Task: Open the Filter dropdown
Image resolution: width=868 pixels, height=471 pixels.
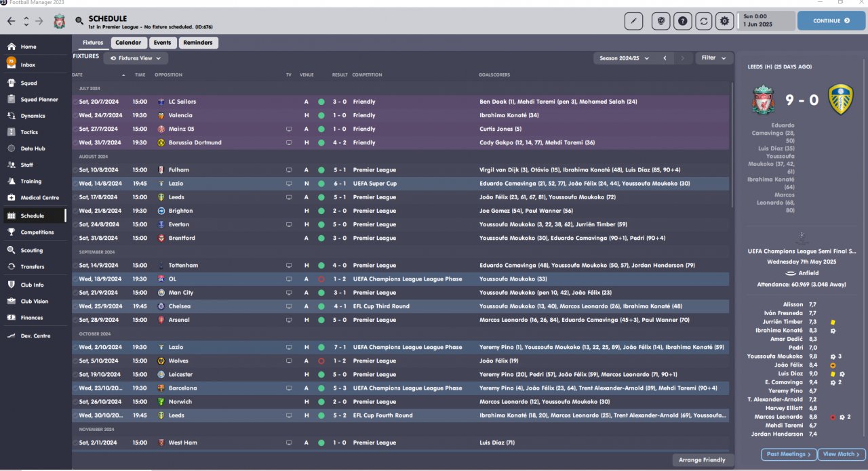Action: click(x=714, y=58)
